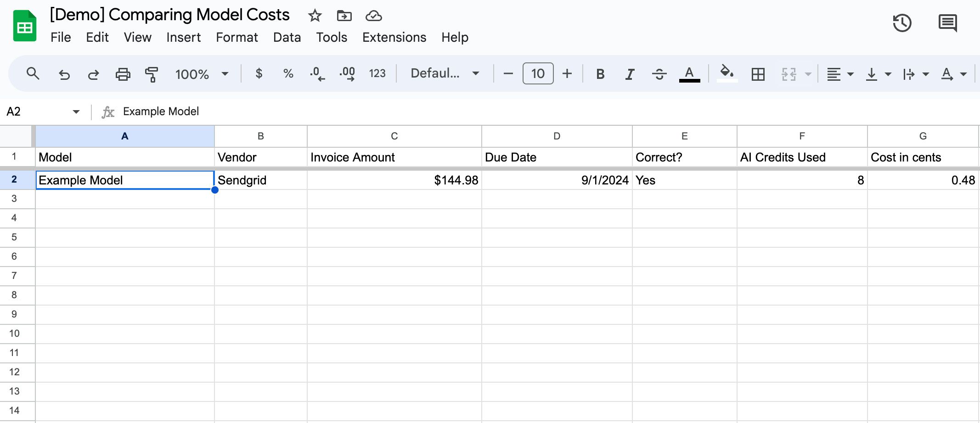
Task: Open the Google Sheets home icon
Action: click(x=25, y=26)
